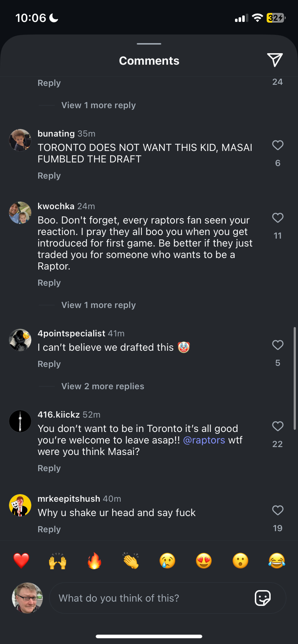Expand 1 more reply under kwochka's comment
Screen dimensions: 298x644
click(x=98, y=305)
